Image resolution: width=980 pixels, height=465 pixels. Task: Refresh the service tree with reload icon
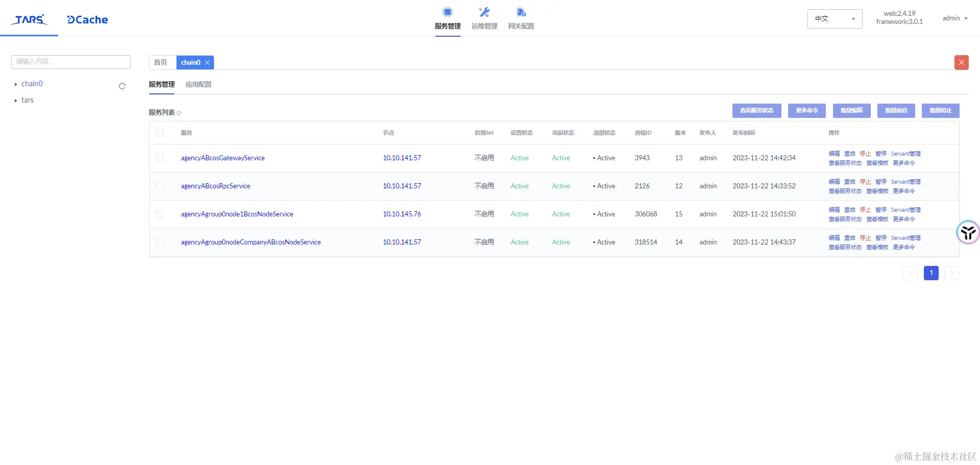pos(122,86)
